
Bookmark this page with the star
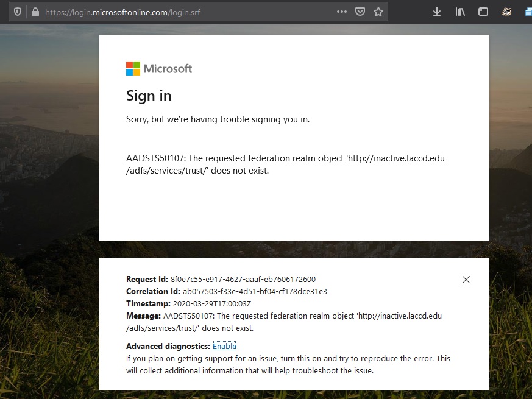coord(378,12)
